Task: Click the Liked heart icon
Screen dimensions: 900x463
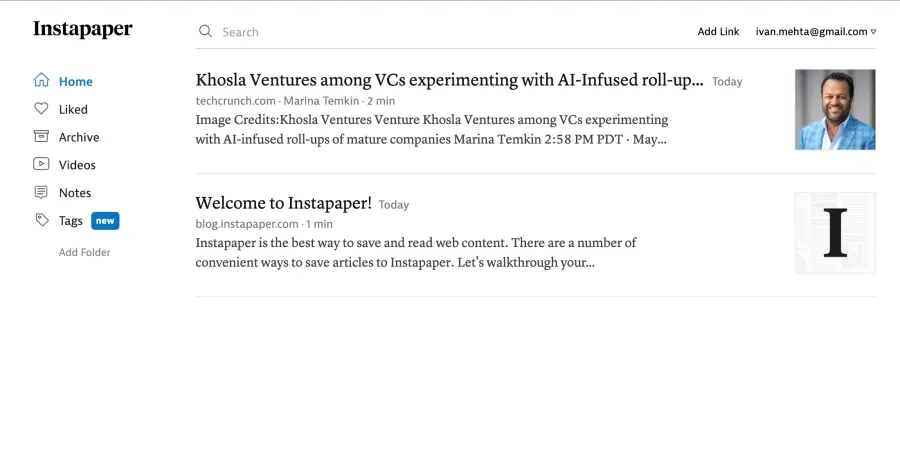Action: click(x=41, y=108)
